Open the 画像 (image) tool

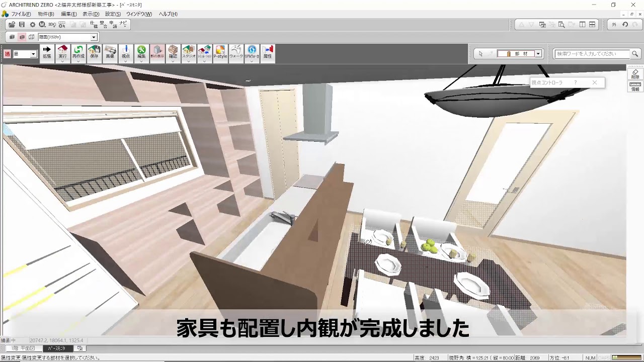(x=110, y=53)
